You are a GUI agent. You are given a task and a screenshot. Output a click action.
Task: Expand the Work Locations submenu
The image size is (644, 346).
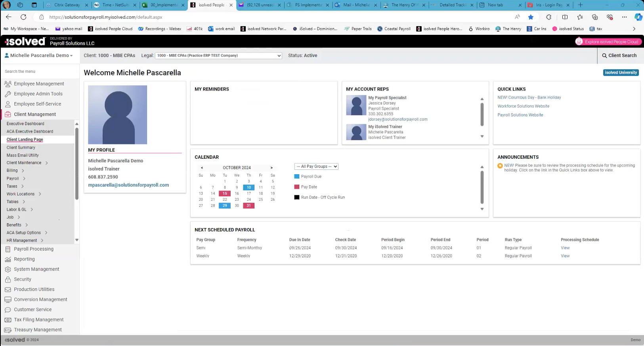coord(40,194)
